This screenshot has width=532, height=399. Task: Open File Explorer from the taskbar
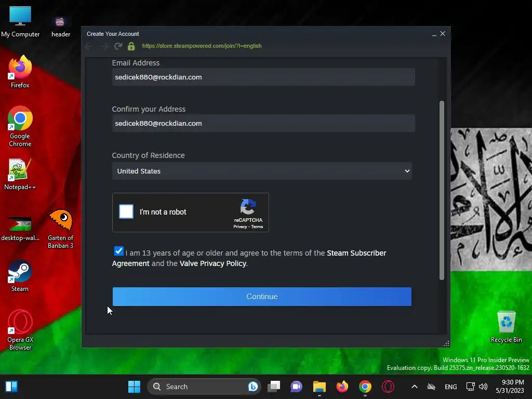[320, 387]
